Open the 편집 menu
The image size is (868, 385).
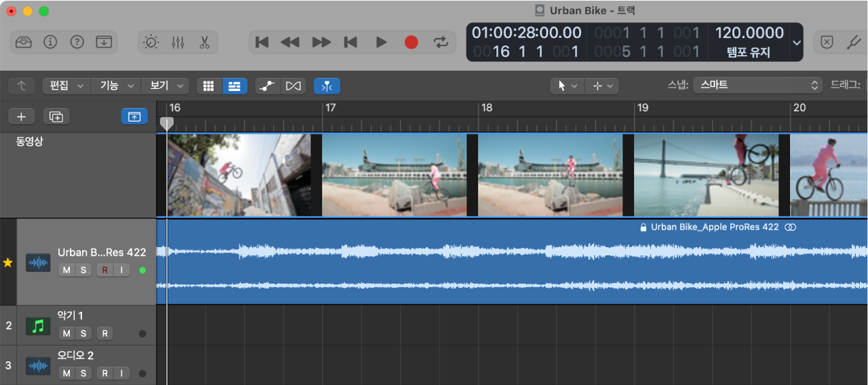point(66,86)
